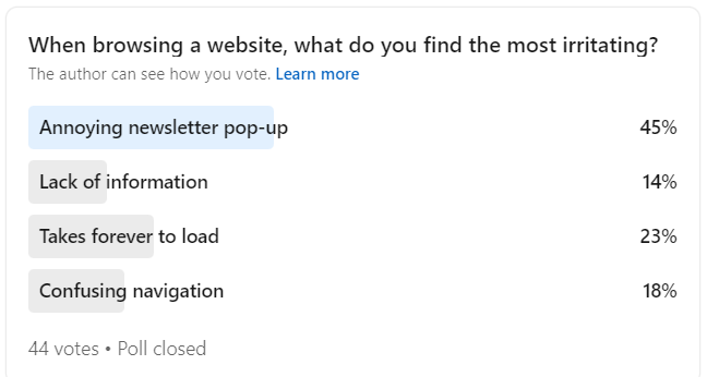Click the 44 votes count

64,349
